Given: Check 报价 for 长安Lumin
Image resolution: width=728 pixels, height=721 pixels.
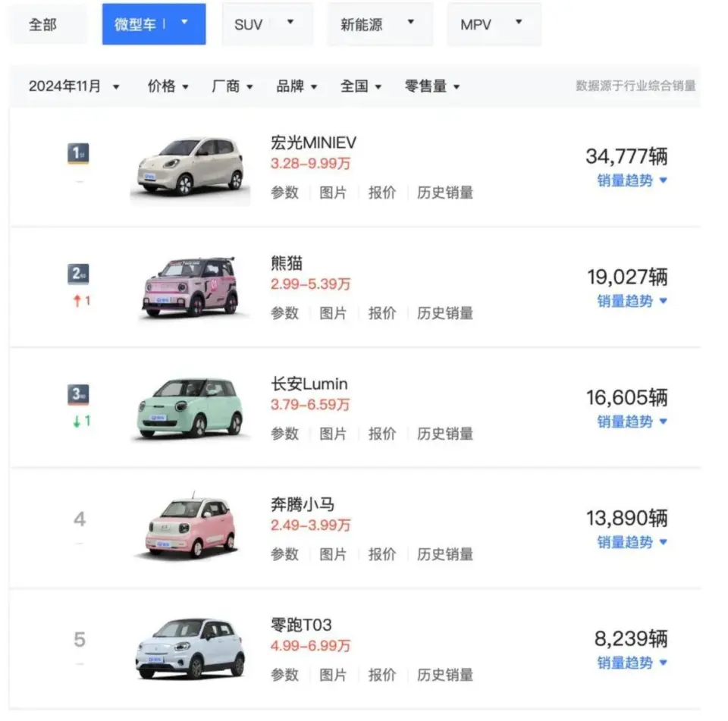Looking at the screenshot, I should (382, 434).
